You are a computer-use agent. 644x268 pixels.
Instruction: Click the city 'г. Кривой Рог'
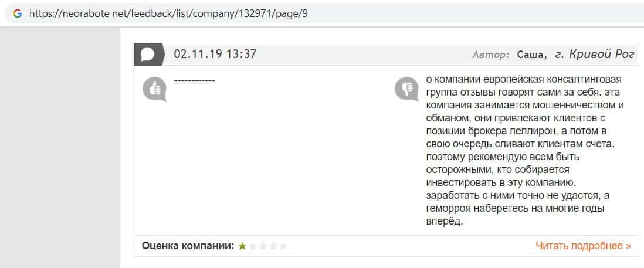point(594,55)
